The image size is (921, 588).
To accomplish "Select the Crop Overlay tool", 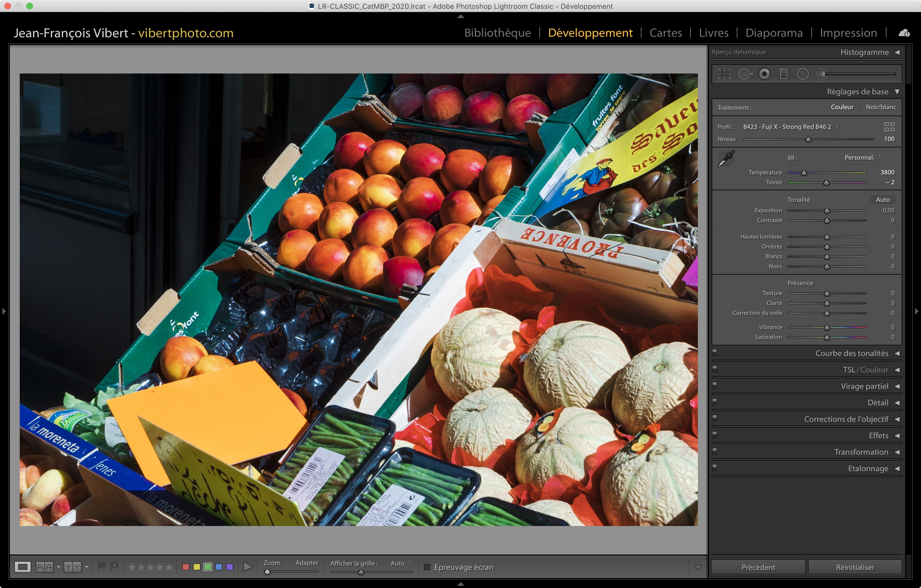I will pos(724,74).
